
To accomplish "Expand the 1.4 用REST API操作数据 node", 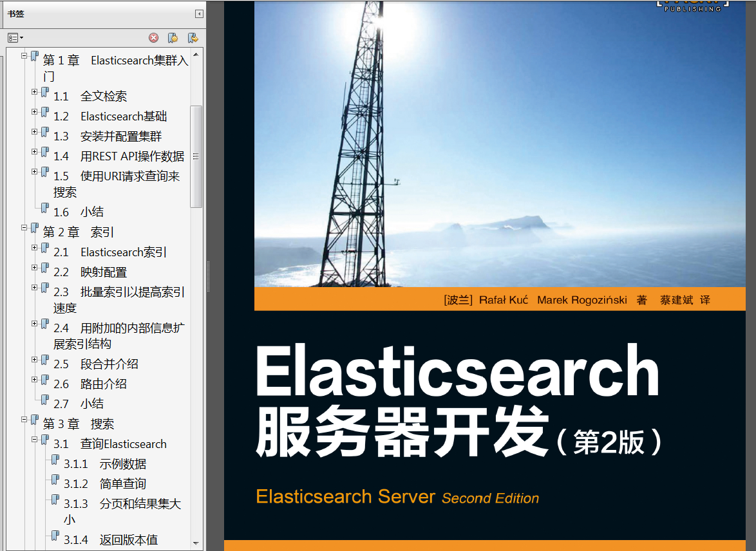I will (x=35, y=152).
